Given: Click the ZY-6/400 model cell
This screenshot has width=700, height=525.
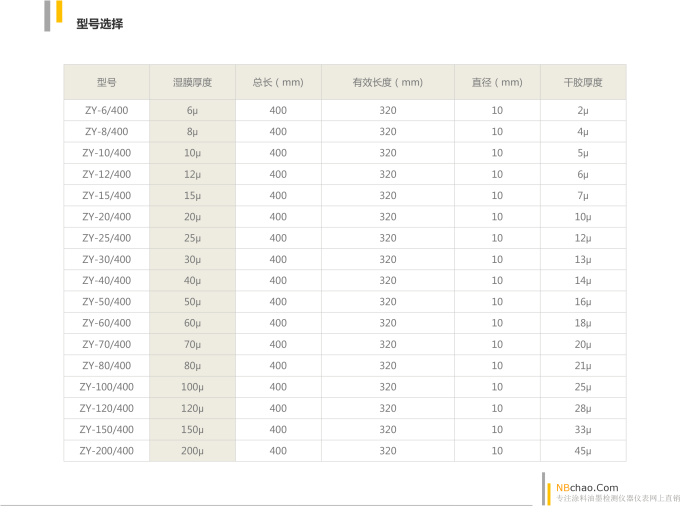Looking at the screenshot, I should (106, 111).
